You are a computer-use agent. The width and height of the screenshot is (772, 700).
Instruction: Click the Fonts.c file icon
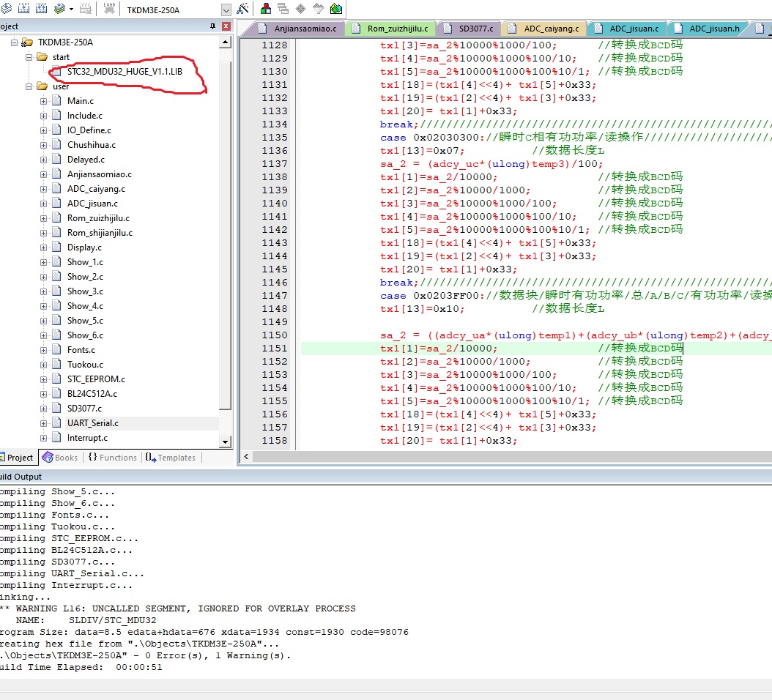(x=56, y=349)
